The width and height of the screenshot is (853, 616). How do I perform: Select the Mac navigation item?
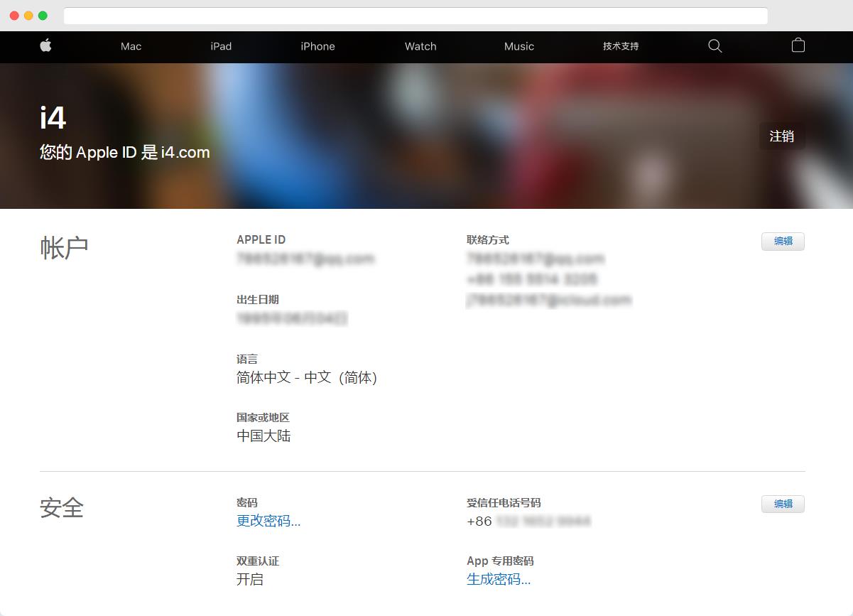click(131, 46)
